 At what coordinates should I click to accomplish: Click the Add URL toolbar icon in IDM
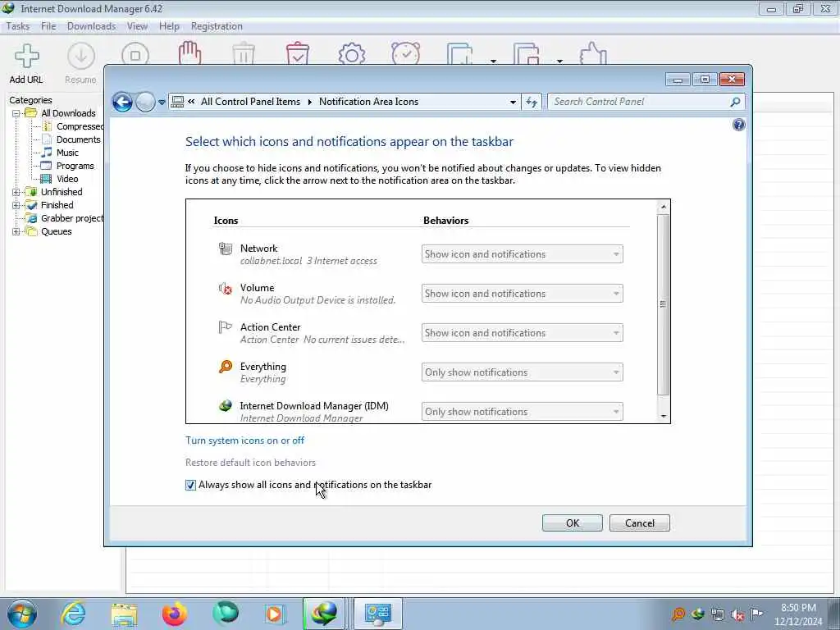26,63
